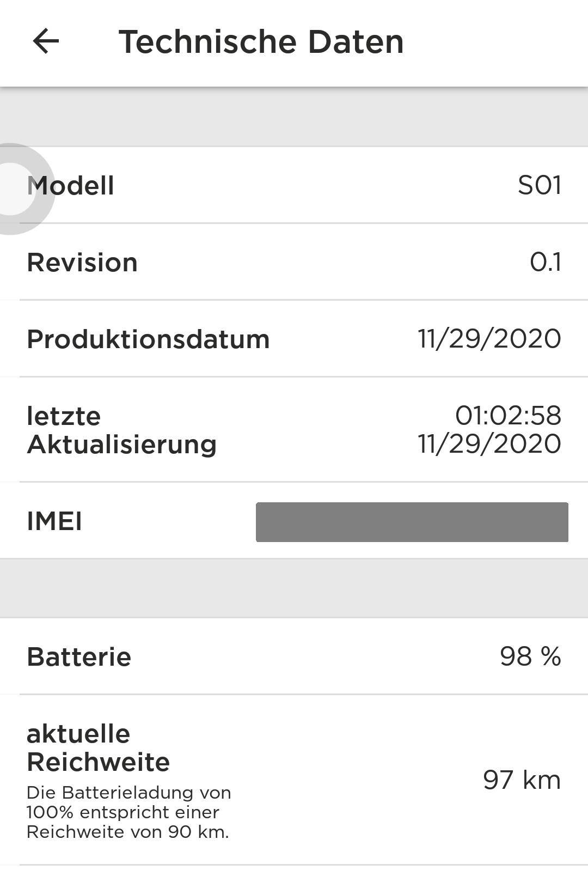The height and width of the screenshot is (876, 588).
Task: Select the letzte Aktualisierung label
Action: pyautogui.click(x=121, y=430)
